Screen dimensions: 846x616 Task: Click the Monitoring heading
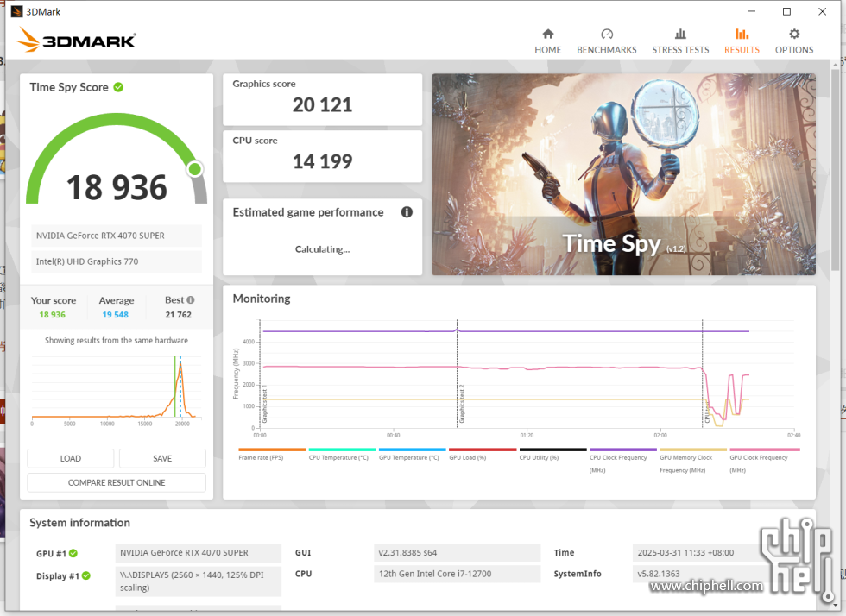tap(261, 299)
